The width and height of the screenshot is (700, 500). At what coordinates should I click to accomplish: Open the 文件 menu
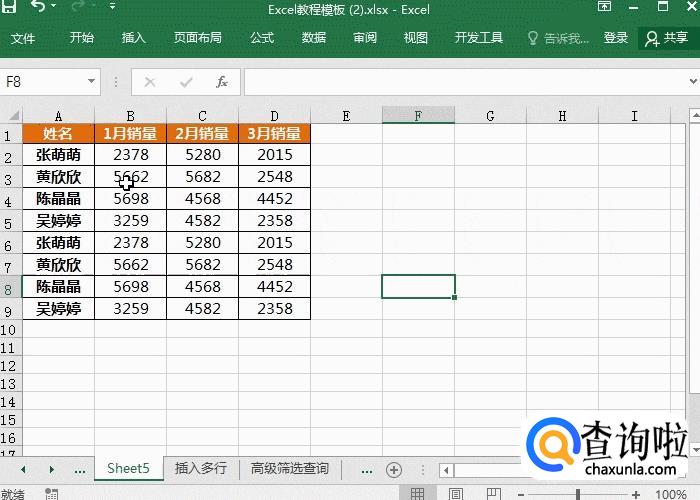(23, 38)
